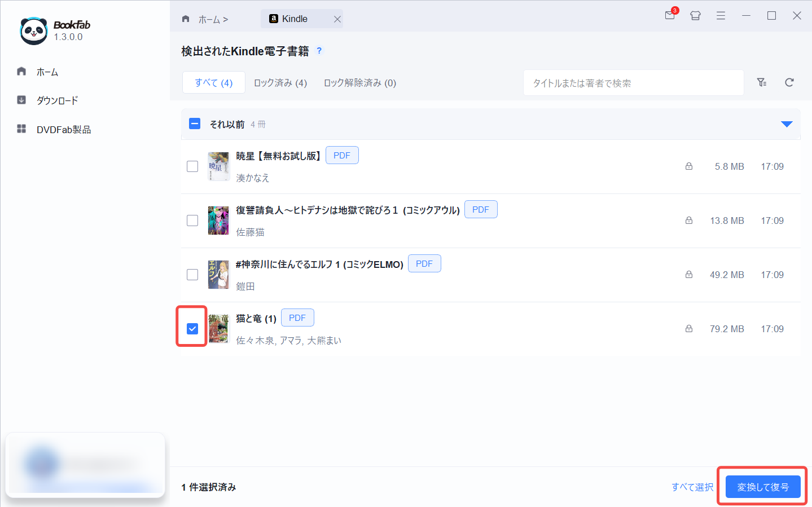Close the Kindle tab
The width and height of the screenshot is (812, 507).
point(337,19)
